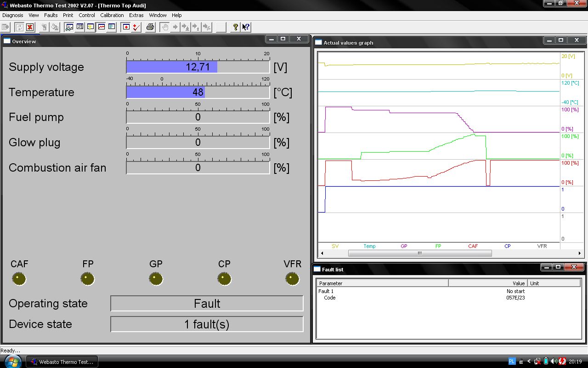The width and height of the screenshot is (588, 368).
Task: Click the printer icon in the toolbar
Action: pyautogui.click(x=150, y=27)
